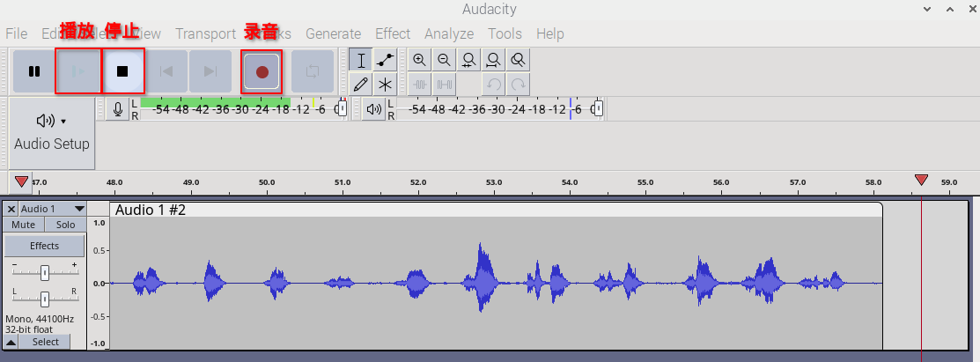Open the Transport menu
Image resolution: width=980 pixels, height=362 pixels.
point(205,33)
